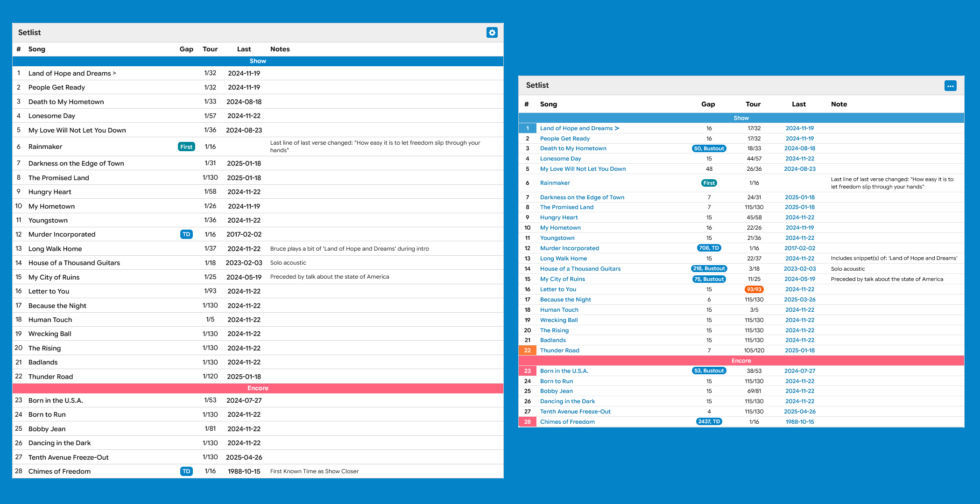980x504 pixels.
Task: Open the 1988-10-15 last played date link
Action: click(799, 422)
